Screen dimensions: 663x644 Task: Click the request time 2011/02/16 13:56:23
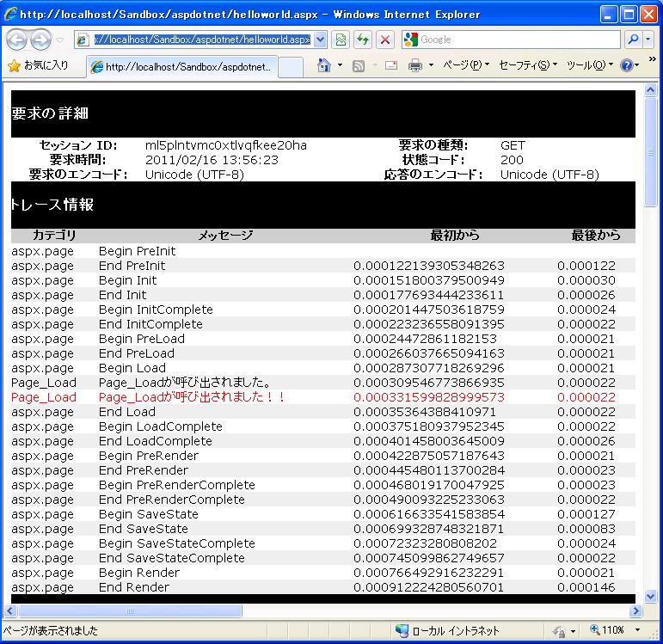(212, 160)
